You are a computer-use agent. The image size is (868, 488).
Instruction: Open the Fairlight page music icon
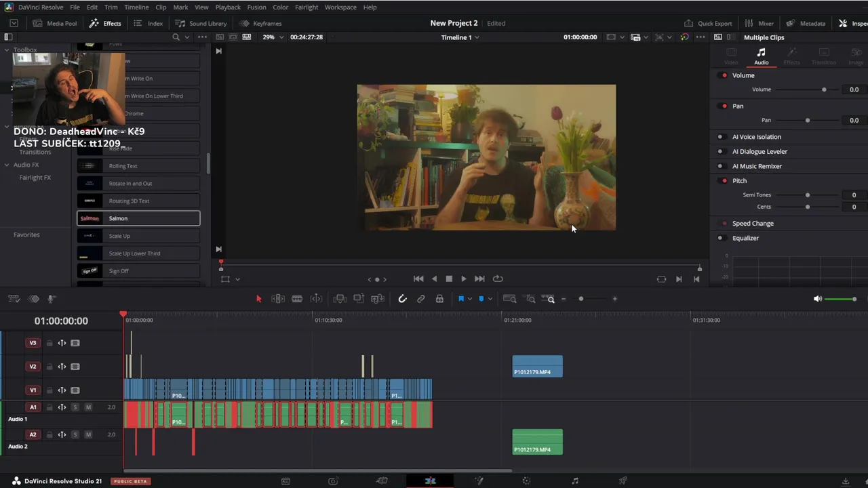point(575,481)
